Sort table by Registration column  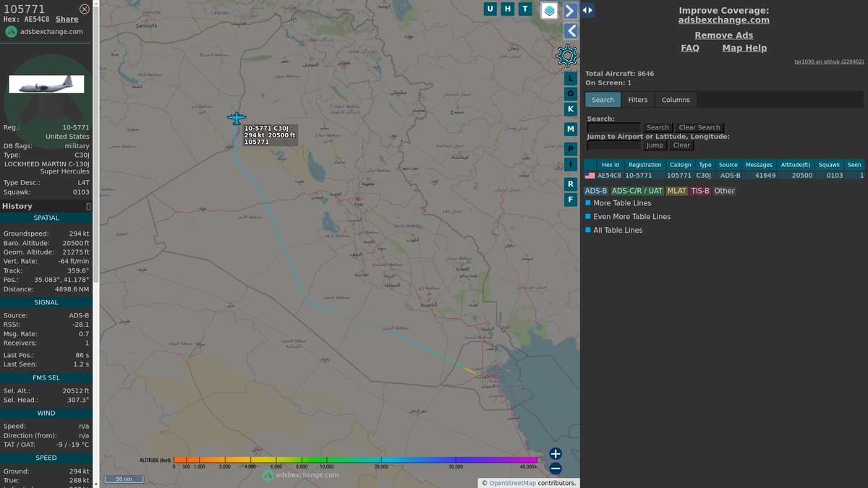(x=644, y=165)
